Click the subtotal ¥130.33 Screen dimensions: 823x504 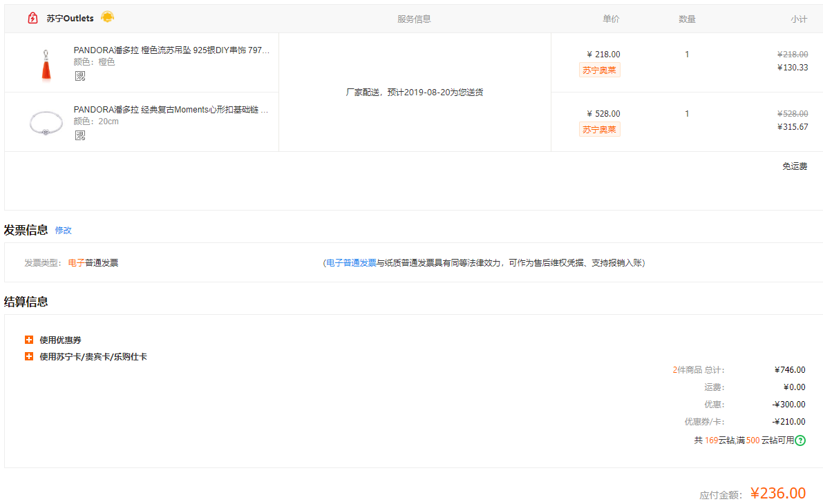click(x=793, y=68)
